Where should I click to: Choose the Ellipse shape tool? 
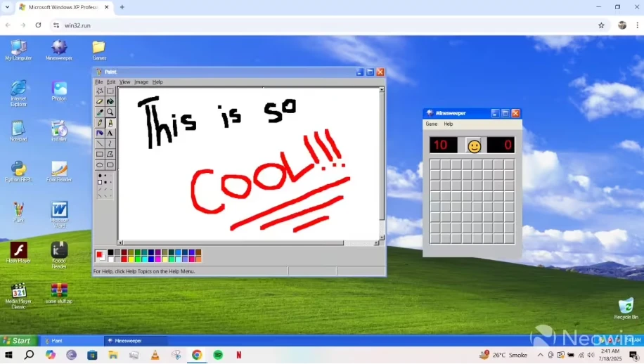pyautogui.click(x=100, y=165)
